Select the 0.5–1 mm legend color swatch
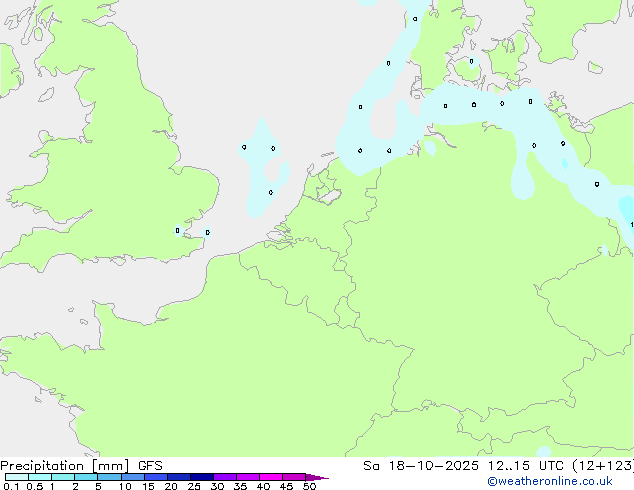 40,477
